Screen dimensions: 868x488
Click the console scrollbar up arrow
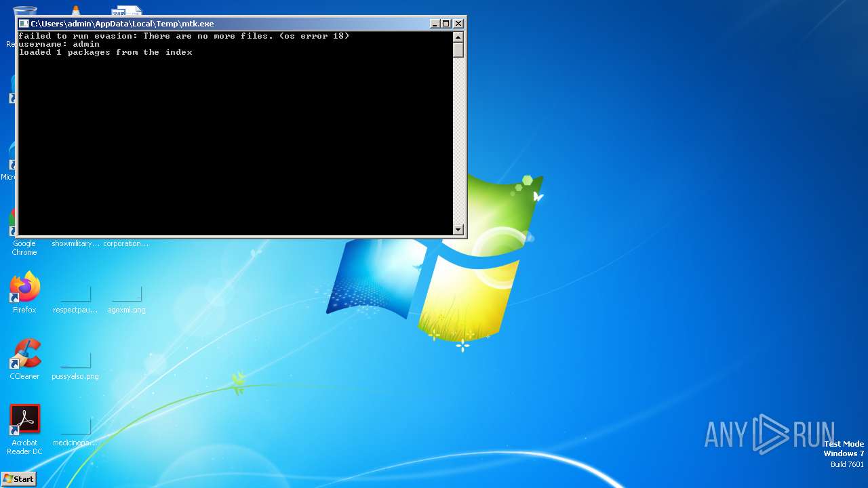[458, 37]
